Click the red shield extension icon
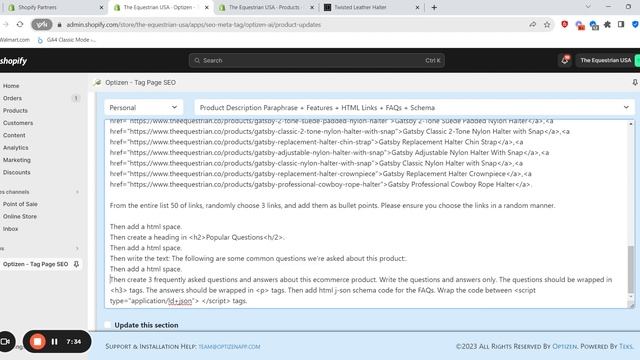Image resolution: width=640 pixels, height=360 pixels. pos(564,24)
